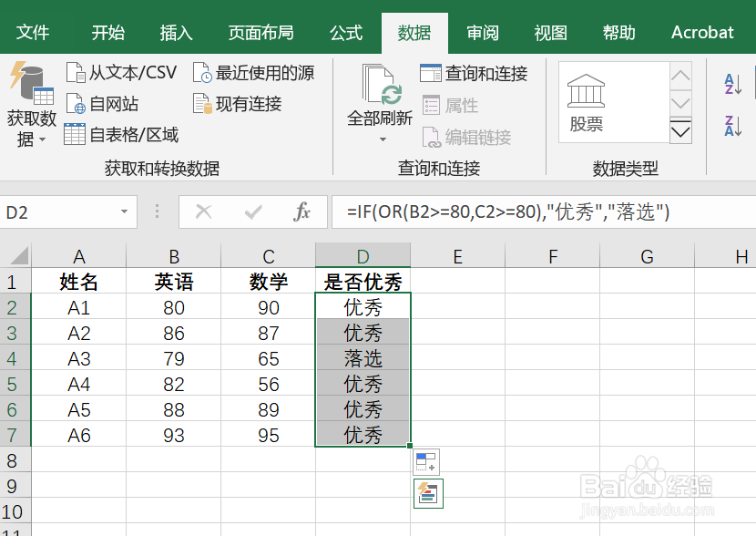
Task: Select all cells with corner triangle
Action: (18, 256)
